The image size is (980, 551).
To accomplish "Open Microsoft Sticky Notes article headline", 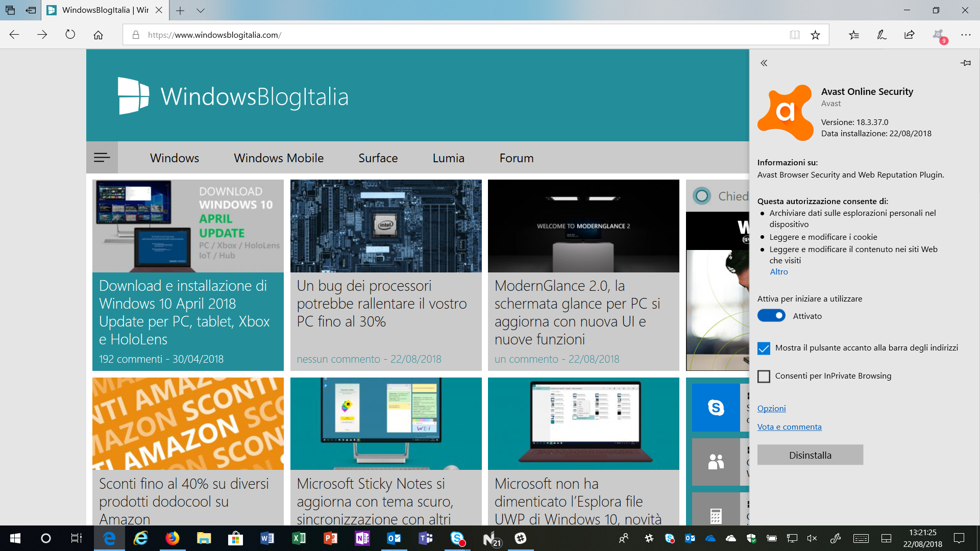I will (x=375, y=502).
